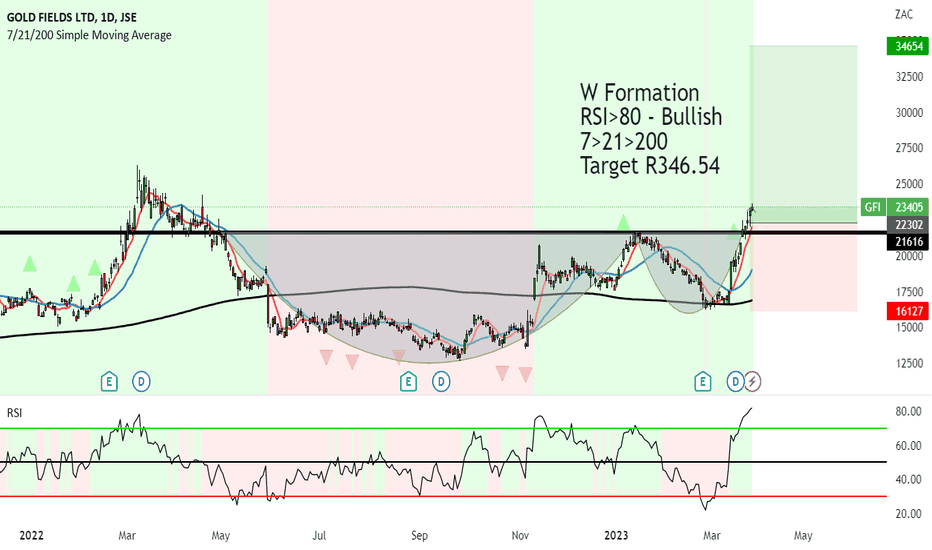
Task: Click the 20.00 RSI axis value
Action: click(908, 514)
